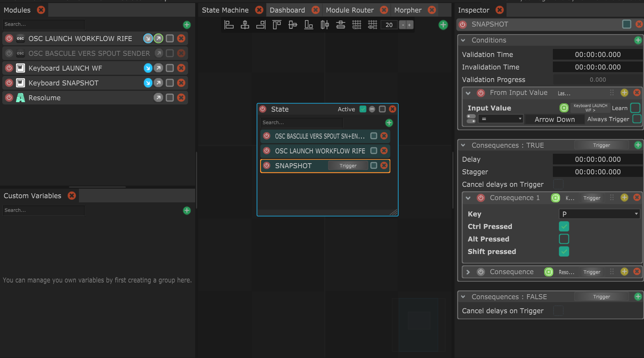Add a new module with green plus
Viewport: 644px width, 358px height.
(x=187, y=25)
